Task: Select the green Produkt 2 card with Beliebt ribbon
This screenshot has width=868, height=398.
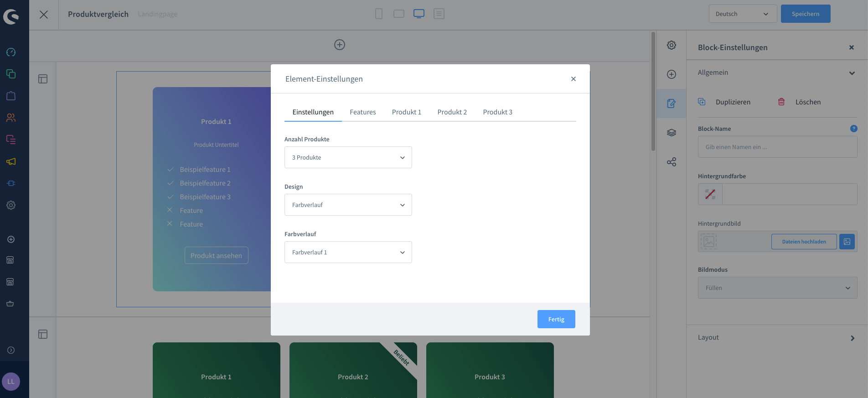Action: pyautogui.click(x=353, y=370)
